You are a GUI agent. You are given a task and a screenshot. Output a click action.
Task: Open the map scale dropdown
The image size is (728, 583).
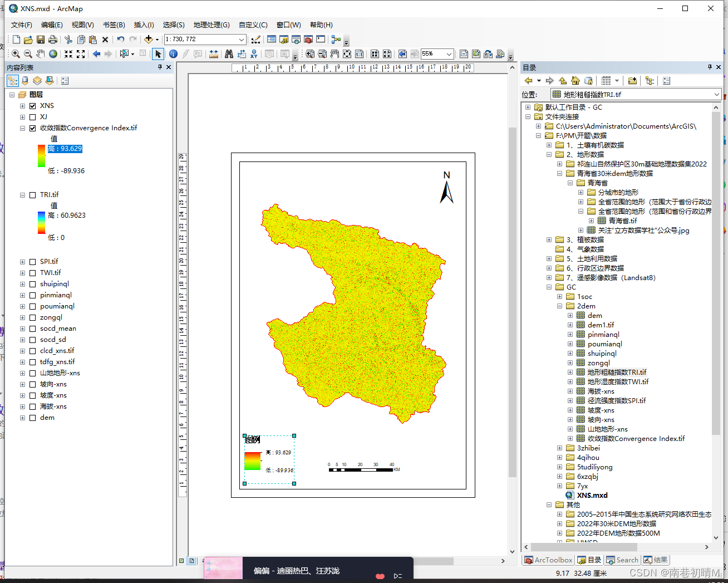(x=242, y=40)
